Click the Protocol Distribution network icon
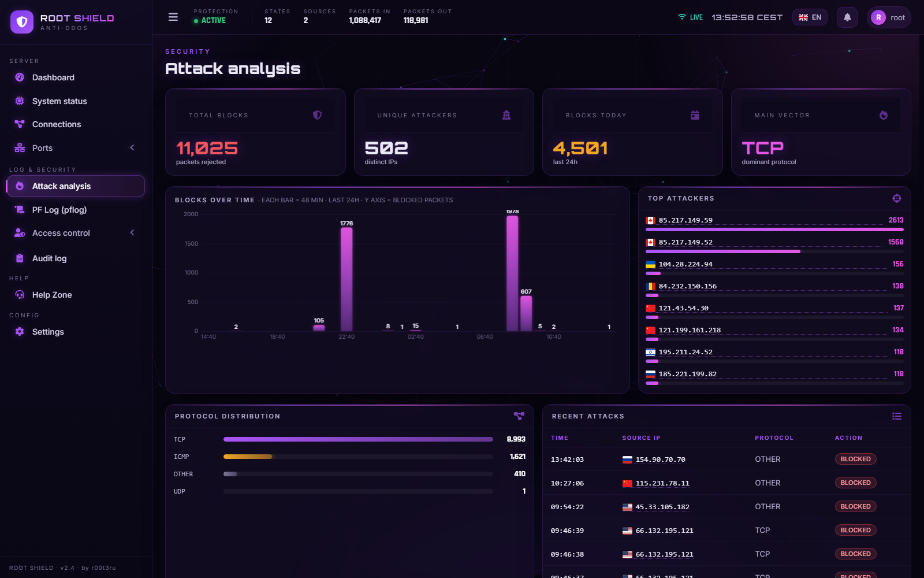The image size is (924, 578). point(519,416)
